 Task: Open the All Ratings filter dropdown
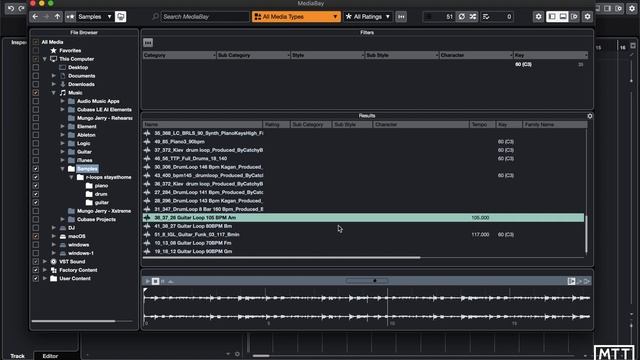(368, 17)
